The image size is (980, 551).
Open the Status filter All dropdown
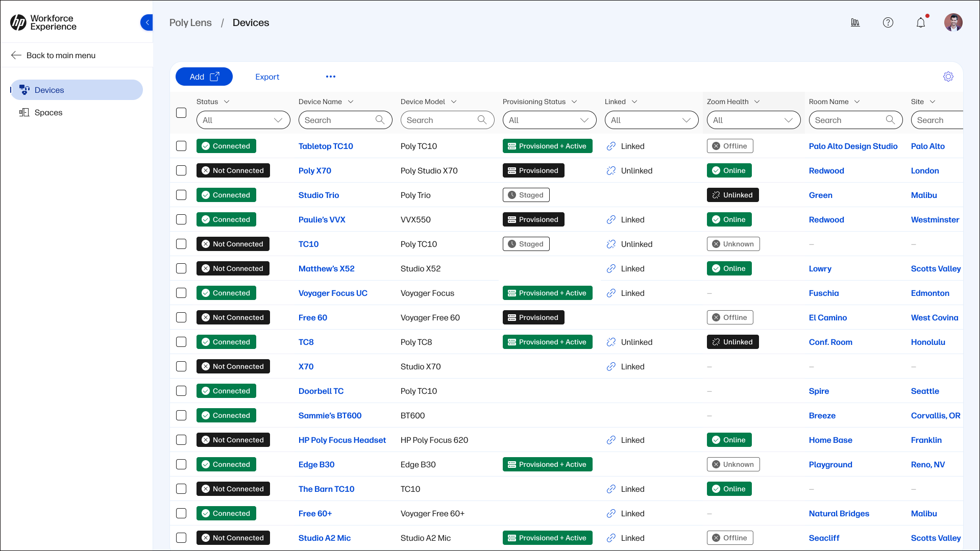pos(243,120)
